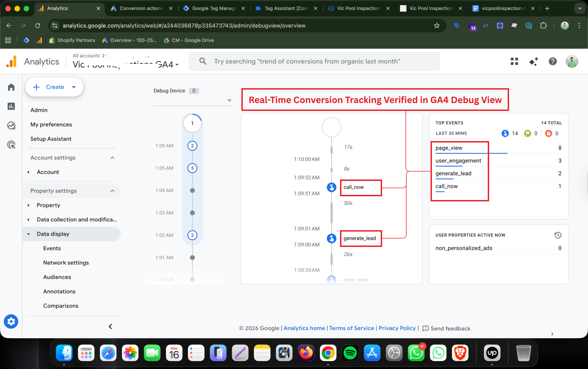The image size is (588, 369).
Task: Click the user properties history icon
Action: (x=558, y=235)
